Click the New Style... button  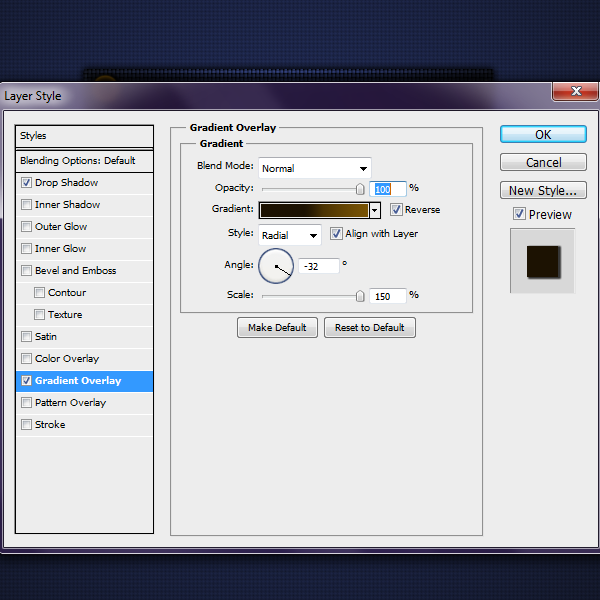tap(543, 190)
